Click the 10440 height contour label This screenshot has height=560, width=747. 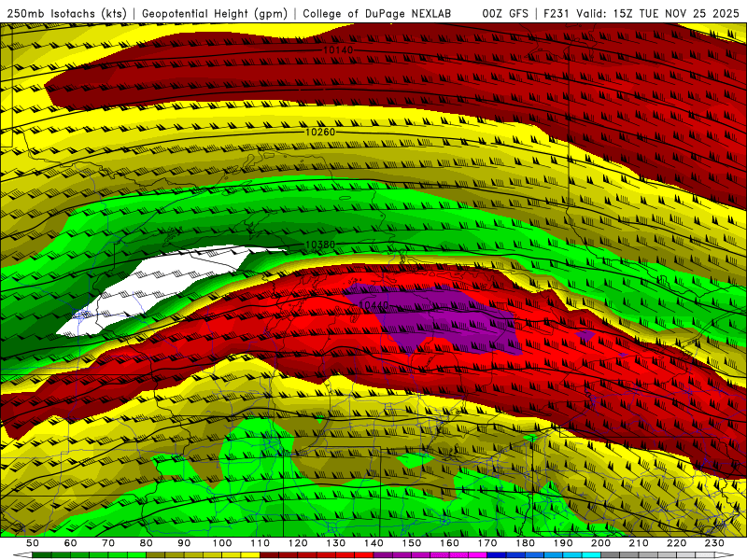click(x=374, y=304)
